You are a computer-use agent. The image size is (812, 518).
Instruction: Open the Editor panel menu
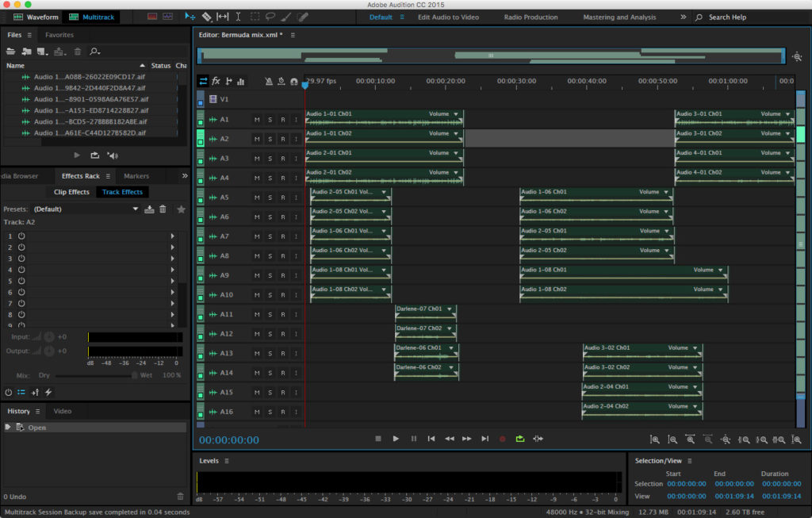293,35
